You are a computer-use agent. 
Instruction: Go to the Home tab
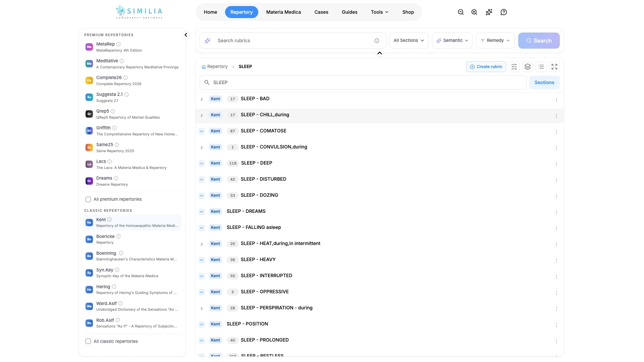tap(210, 12)
